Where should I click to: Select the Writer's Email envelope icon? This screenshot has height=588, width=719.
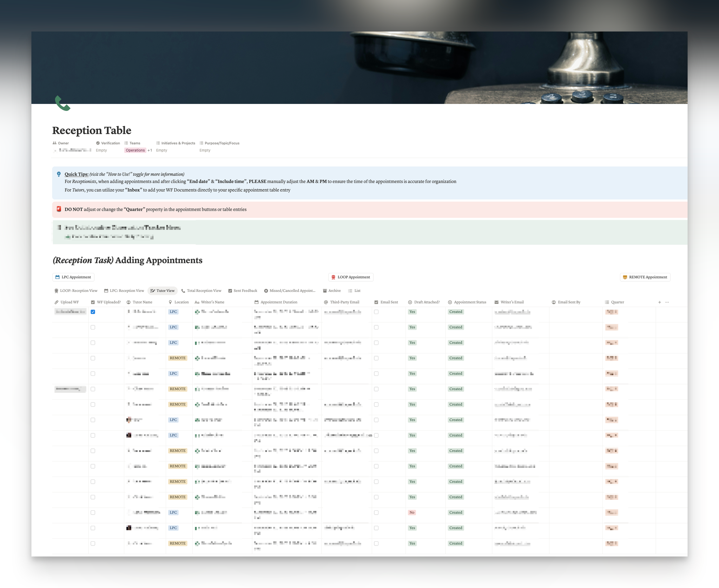pyautogui.click(x=496, y=302)
